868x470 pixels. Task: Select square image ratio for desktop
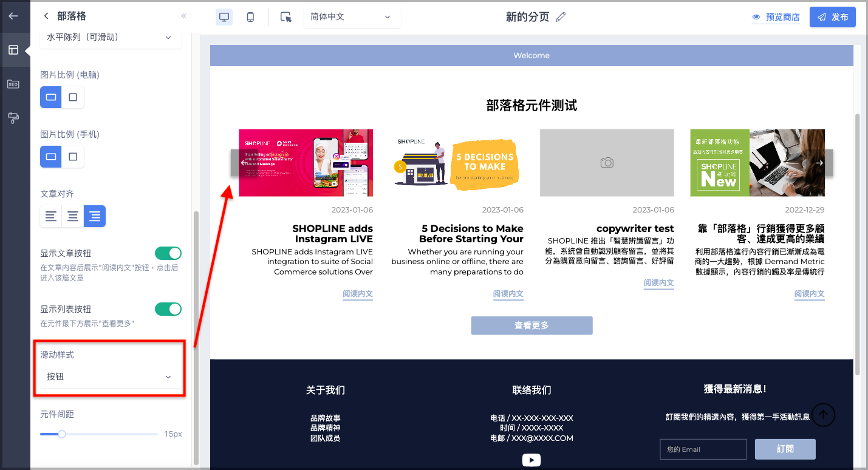(x=73, y=97)
